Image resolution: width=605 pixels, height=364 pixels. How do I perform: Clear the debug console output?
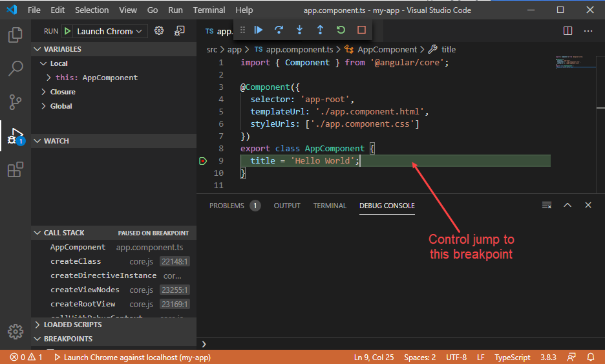547,206
